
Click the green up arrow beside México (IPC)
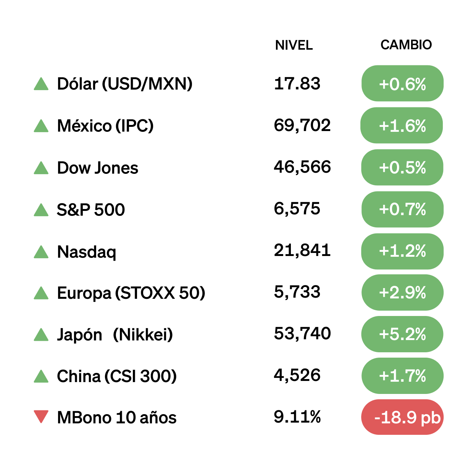point(41,126)
